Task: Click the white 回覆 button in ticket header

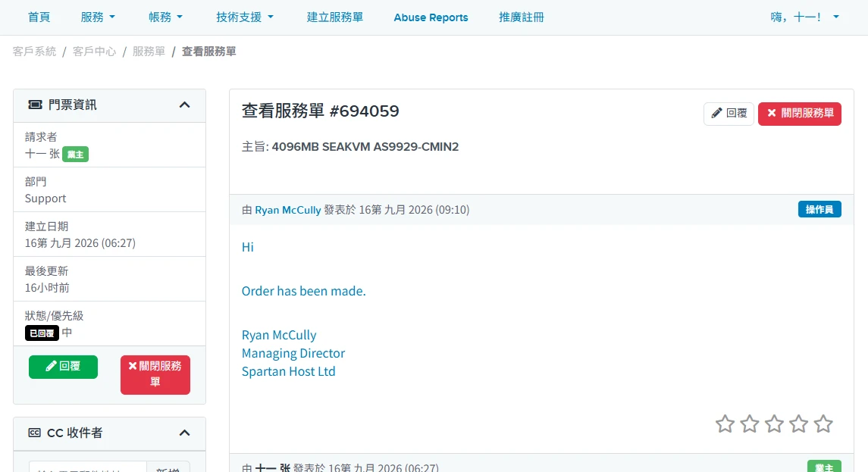Action: (729, 114)
